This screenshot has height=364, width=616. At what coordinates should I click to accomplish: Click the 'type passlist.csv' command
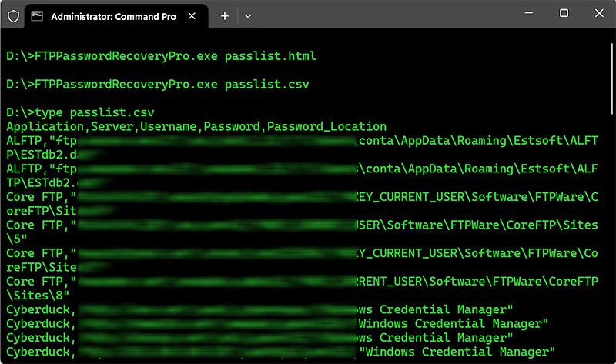coord(94,112)
